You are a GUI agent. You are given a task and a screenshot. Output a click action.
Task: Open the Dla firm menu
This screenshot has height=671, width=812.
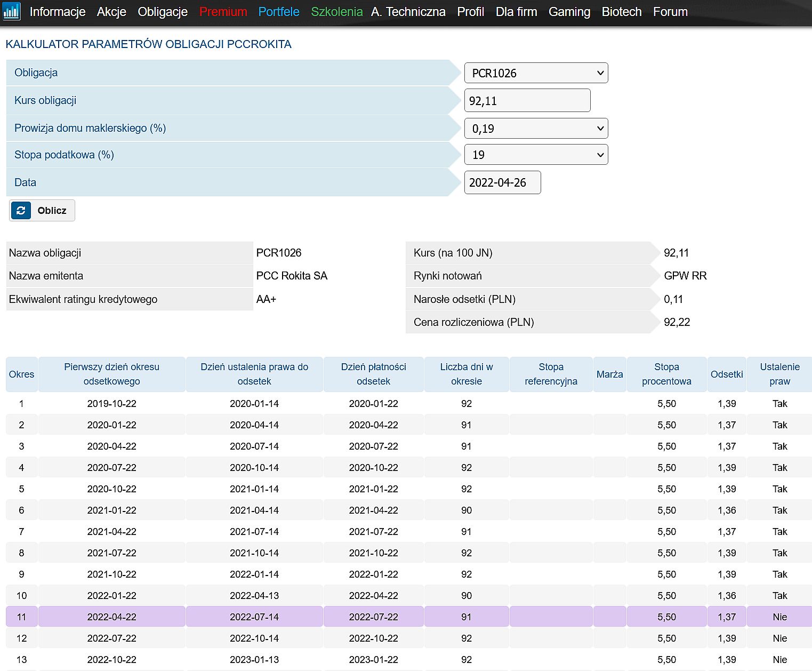click(x=516, y=12)
